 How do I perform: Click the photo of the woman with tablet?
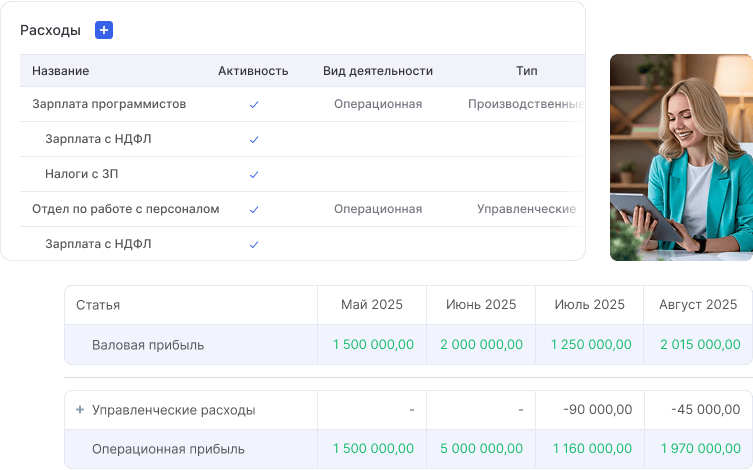click(681, 157)
